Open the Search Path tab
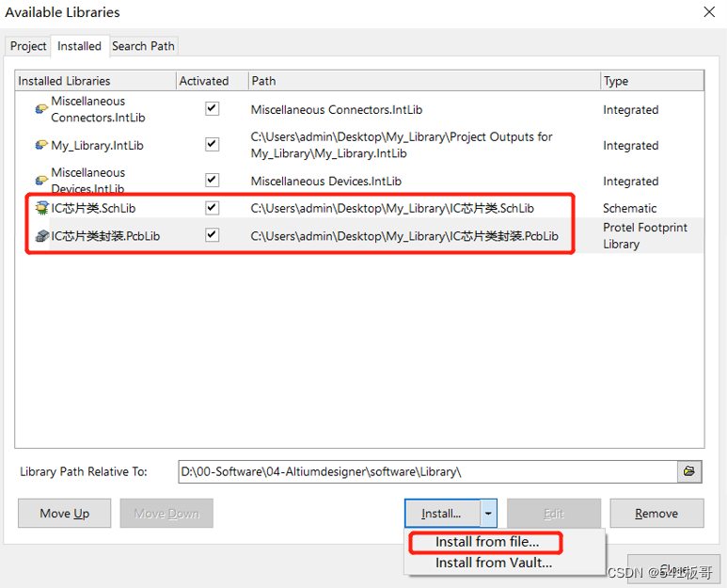Viewport: 727px width, 588px height. [x=143, y=46]
